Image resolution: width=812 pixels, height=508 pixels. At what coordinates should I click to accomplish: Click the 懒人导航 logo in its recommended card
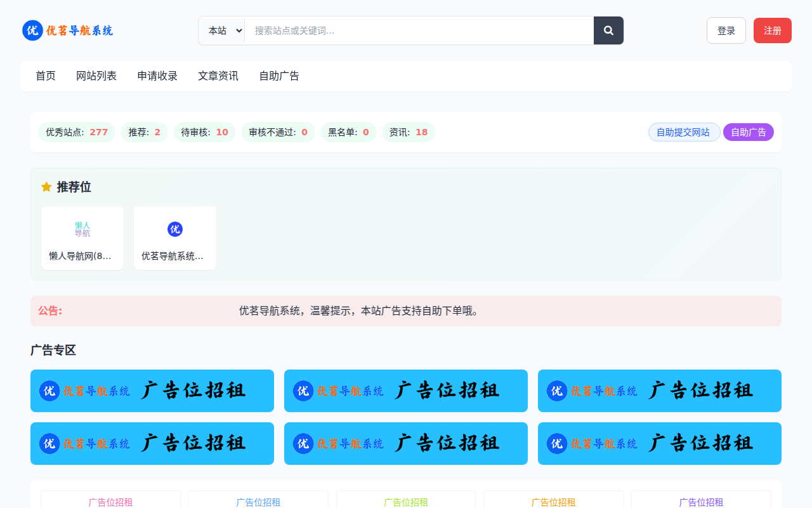[x=82, y=229]
